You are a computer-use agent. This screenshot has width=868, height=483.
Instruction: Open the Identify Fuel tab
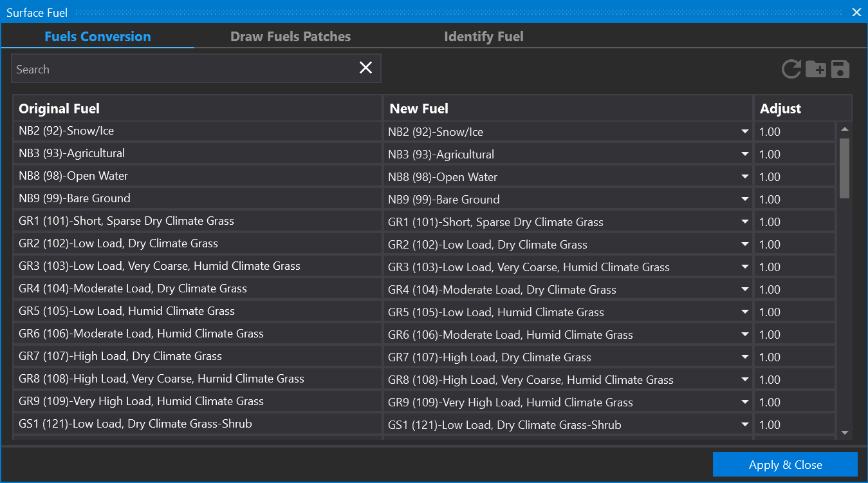point(483,37)
